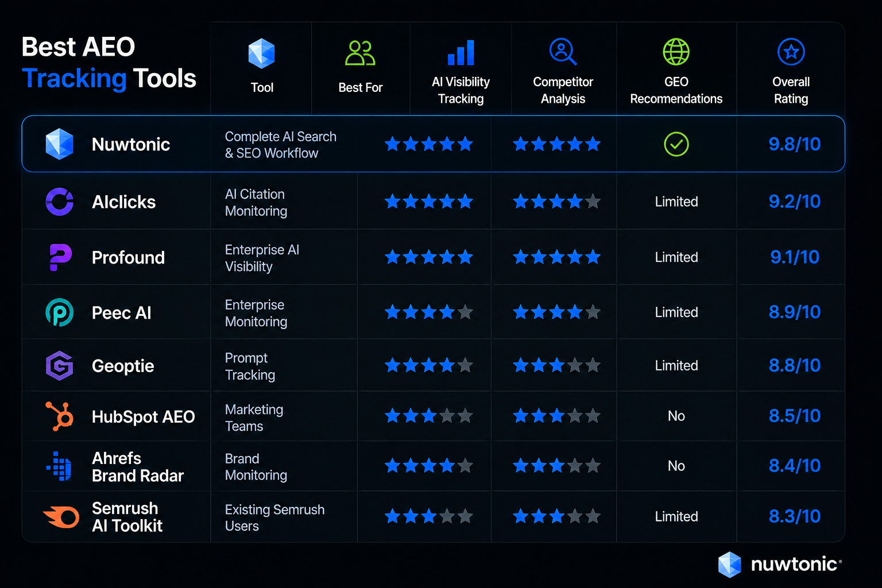Image resolution: width=882 pixels, height=588 pixels.
Task: Click the Tool column crystal icon
Action: click(x=261, y=53)
